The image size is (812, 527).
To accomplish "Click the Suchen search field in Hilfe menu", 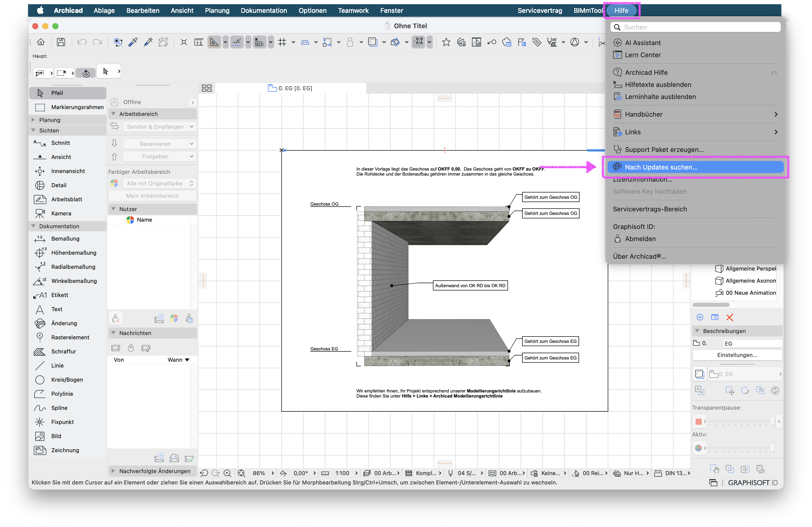I will [x=695, y=27].
